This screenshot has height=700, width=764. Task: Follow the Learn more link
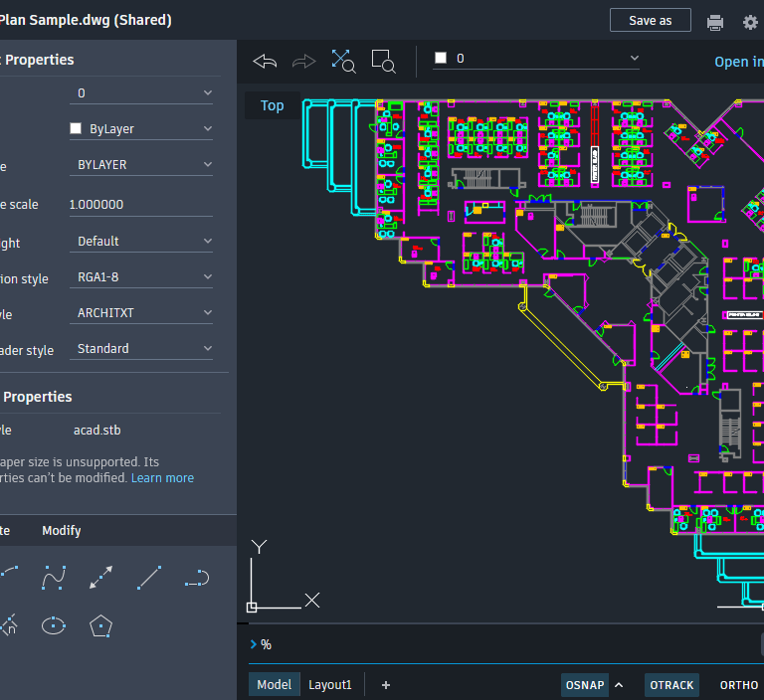[x=162, y=478]
